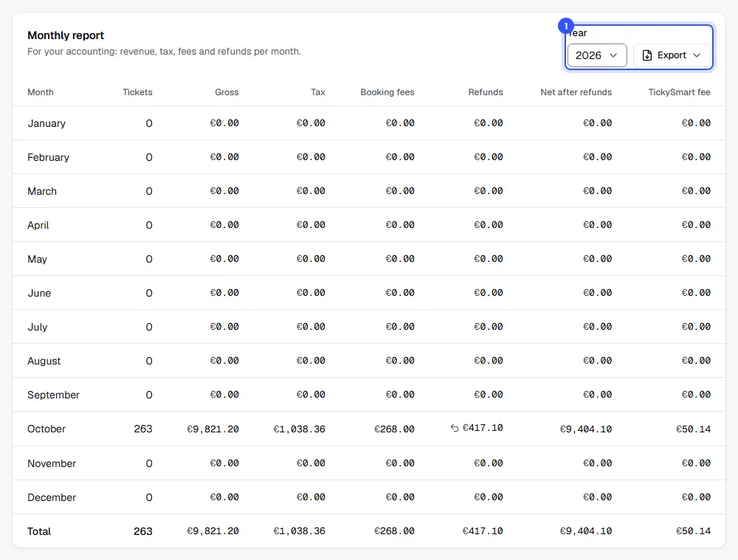The width and height of the screenshot is (738, 560).
Task: Click October gross €9,821.20
Action: pyautogui.click(x=213, y=429)
